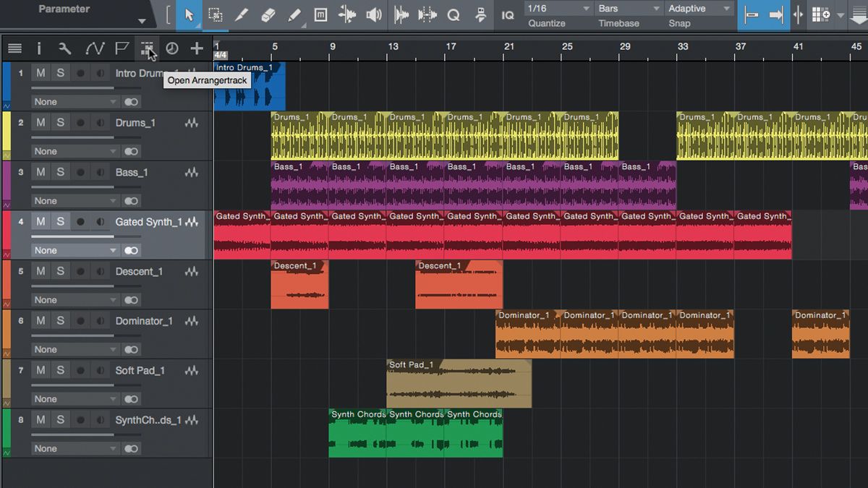The width and height of the screenshot is (868, 488).
Task: Open the Quantize value dropdown
Action: (x=557, y=9)
